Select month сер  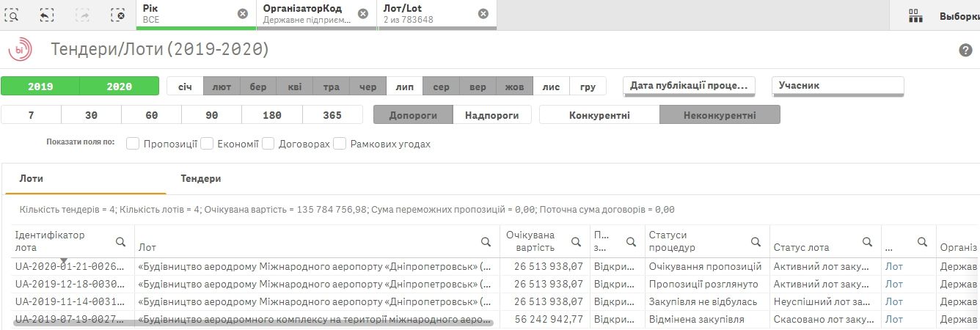pyautogui.click(x=442, y=87)
